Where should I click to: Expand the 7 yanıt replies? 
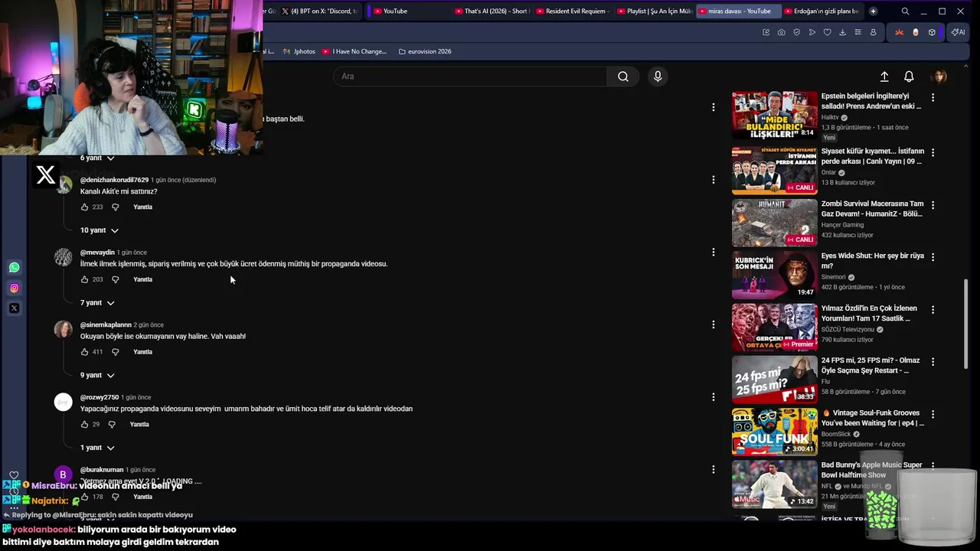click(x=97, y=303)
